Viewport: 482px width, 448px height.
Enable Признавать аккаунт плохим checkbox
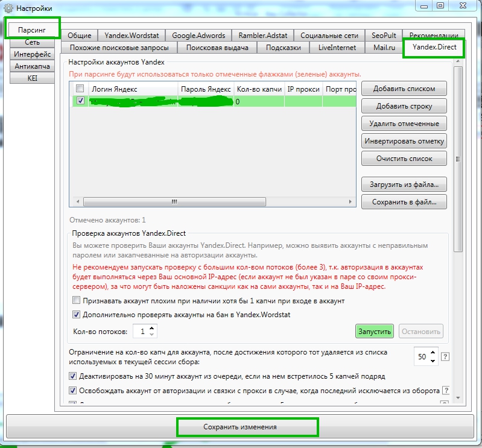tap(76, 300)
